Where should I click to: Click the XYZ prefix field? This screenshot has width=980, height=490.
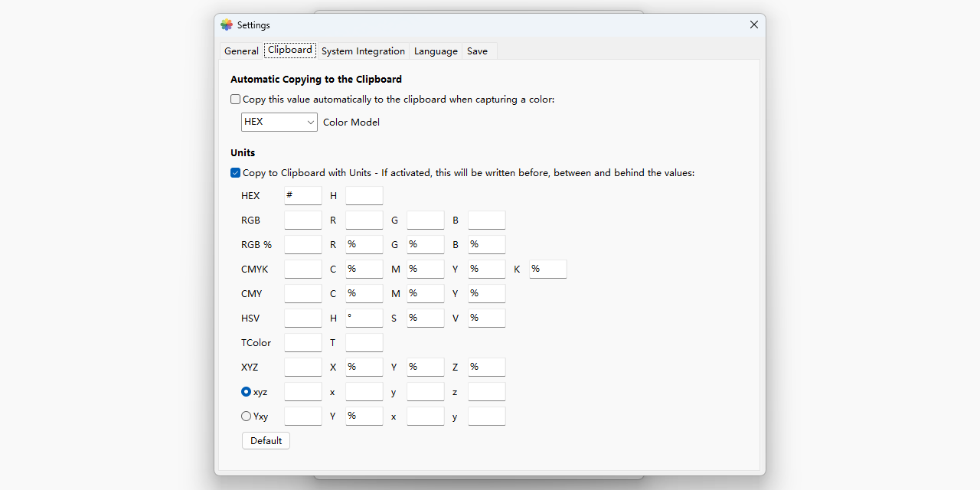[303, 367]
